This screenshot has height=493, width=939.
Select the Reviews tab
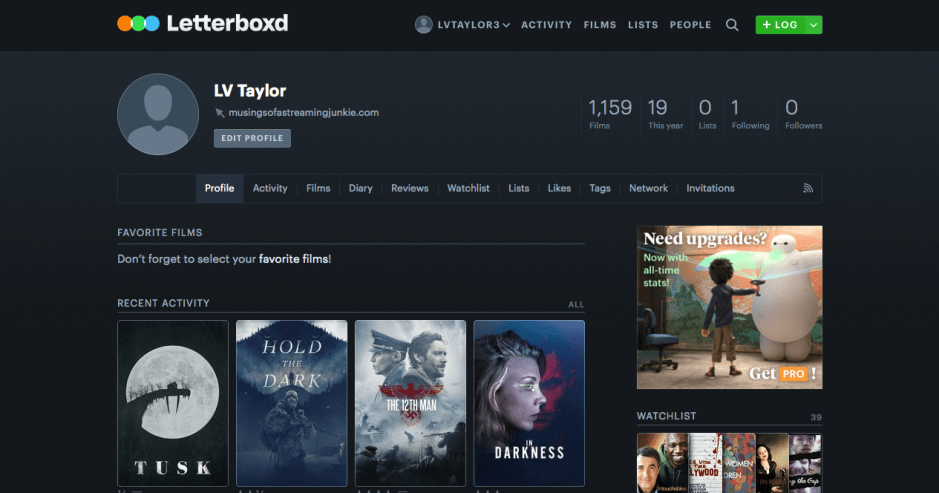coord(409,188)
